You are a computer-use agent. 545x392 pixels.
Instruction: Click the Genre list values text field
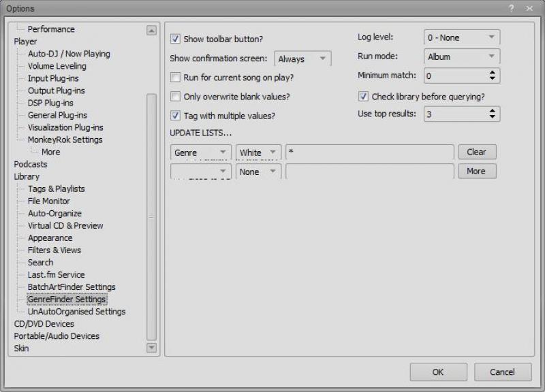coord(369,152)
